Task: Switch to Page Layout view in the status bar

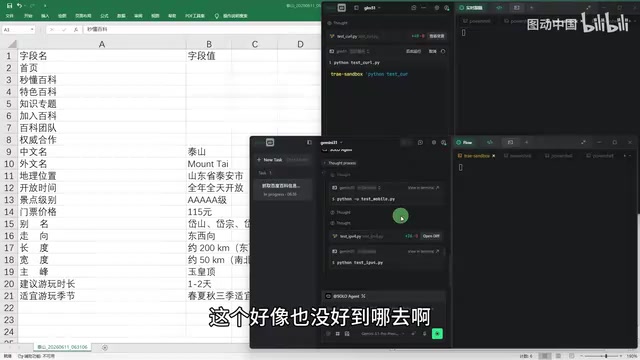Action: 558,356
